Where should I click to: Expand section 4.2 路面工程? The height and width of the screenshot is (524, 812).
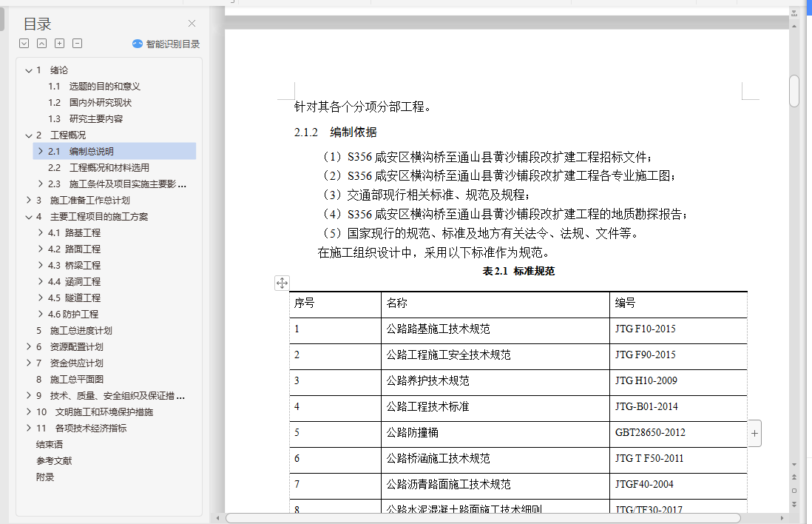coord(41,249)
